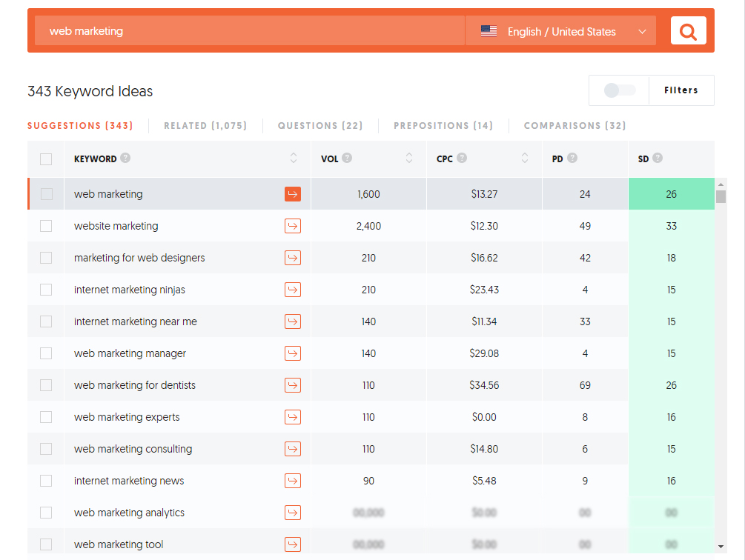The width and height of the screenshot is (745, 560).
Task: Click help icon beside CPC header
Action: tap(462, 159)
